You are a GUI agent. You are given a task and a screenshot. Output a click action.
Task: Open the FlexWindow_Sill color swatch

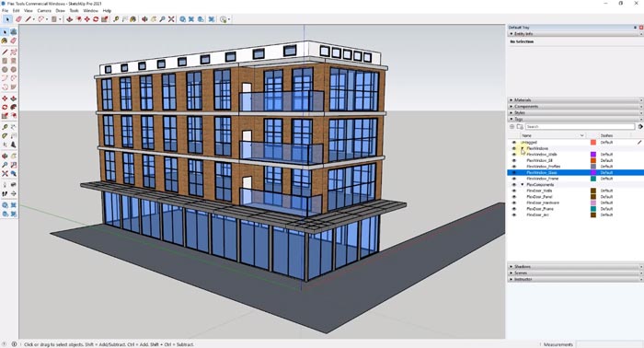pos(593,160)
